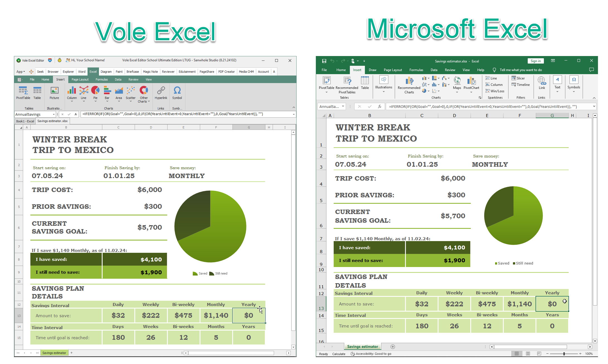This screenshot has width=608, height=364.
Task: Click the Pie chart icon in Vole ribbon
Action: [95, 91]
